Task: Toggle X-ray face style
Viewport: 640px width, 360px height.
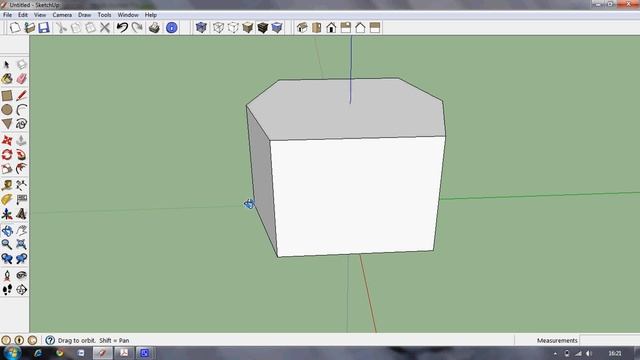Action: click(201, 27)
